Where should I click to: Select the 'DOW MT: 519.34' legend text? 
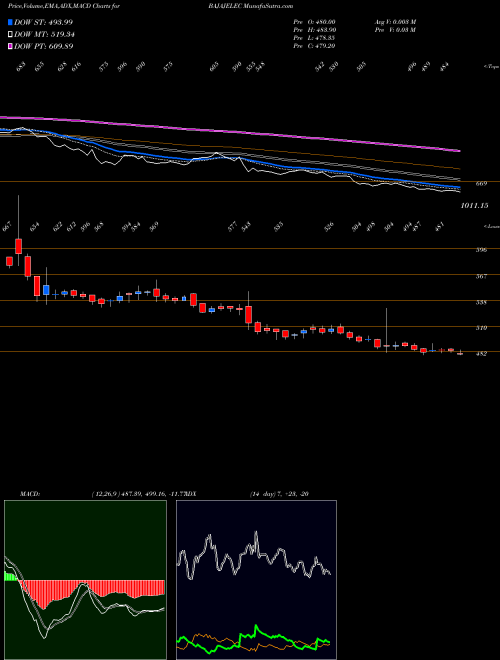(44, 35)
